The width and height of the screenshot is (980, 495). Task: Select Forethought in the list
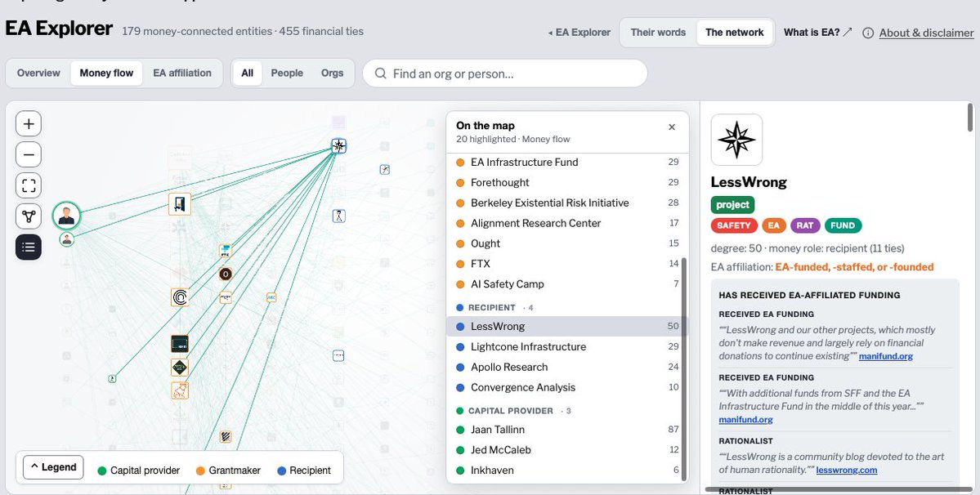[x=567, y=182]
